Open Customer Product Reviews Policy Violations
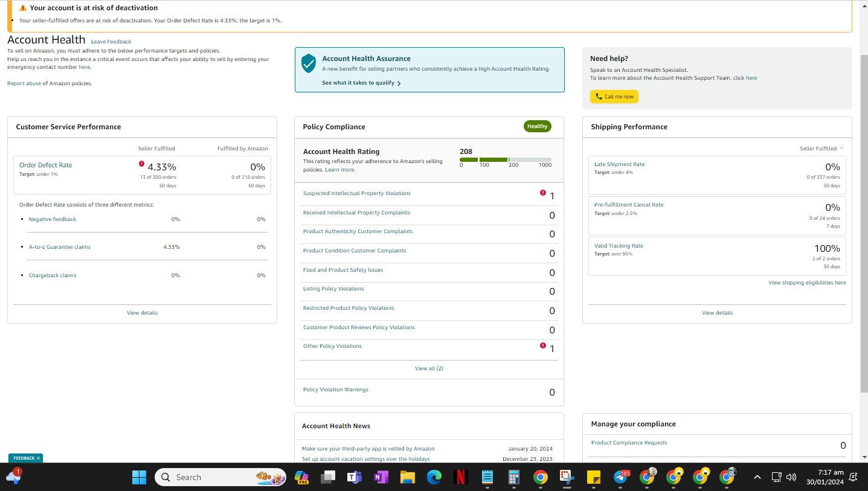The image size is (868, 491). coord(359,327)
